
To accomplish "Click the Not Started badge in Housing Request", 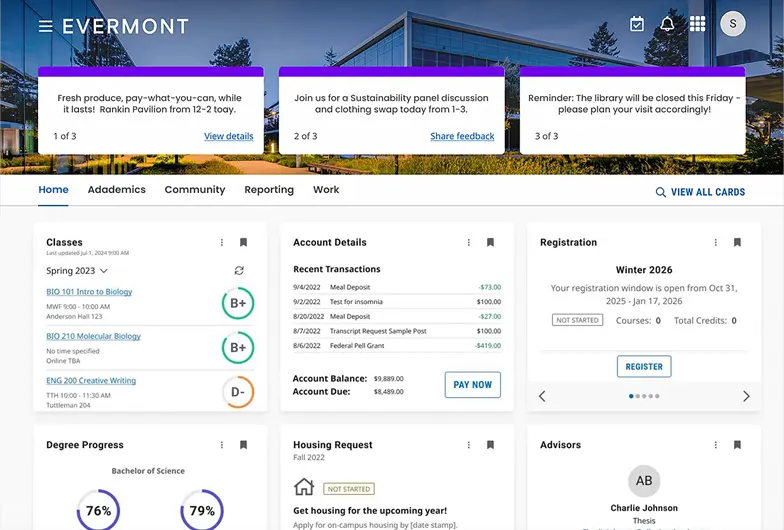I will (349, 489).
